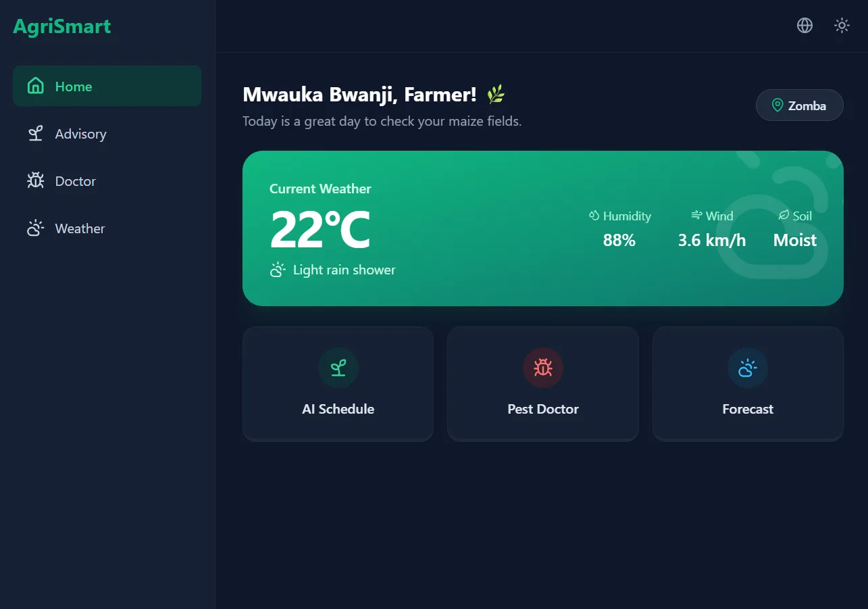
Task: Open the Zomba location selector
Action: [800, 105]
